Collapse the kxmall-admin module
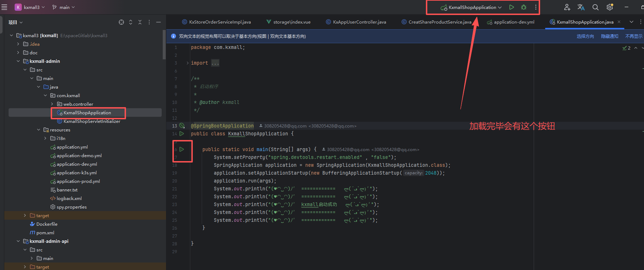The height and width of the screenshot is (270, 644). [x=18, y=61]
